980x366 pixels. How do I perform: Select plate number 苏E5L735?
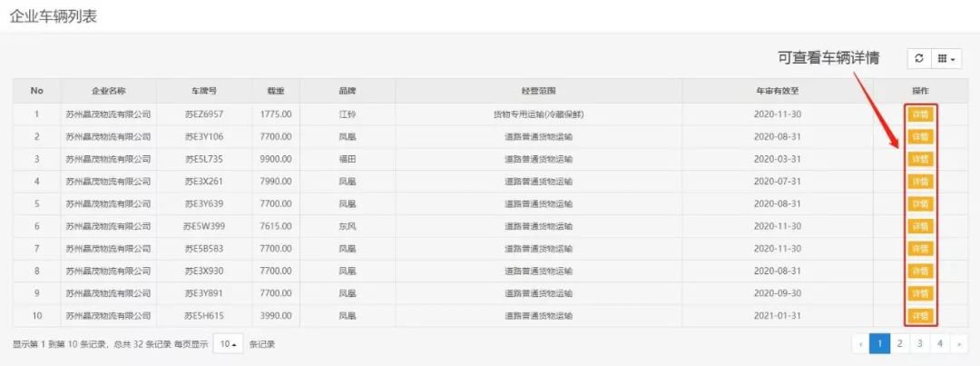[x=204, y=160]
